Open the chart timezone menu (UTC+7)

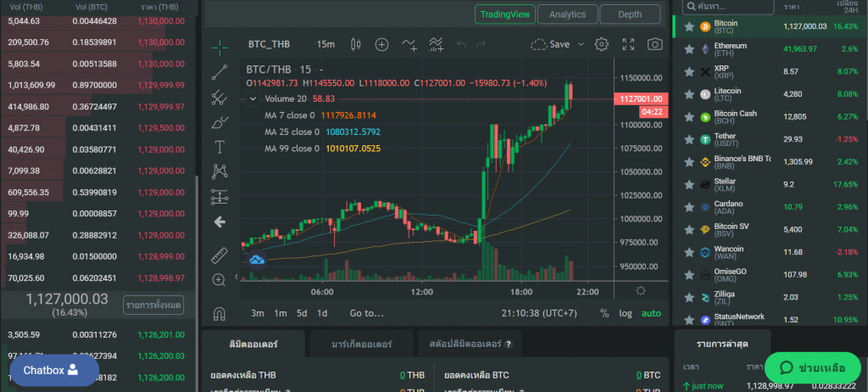539,313
